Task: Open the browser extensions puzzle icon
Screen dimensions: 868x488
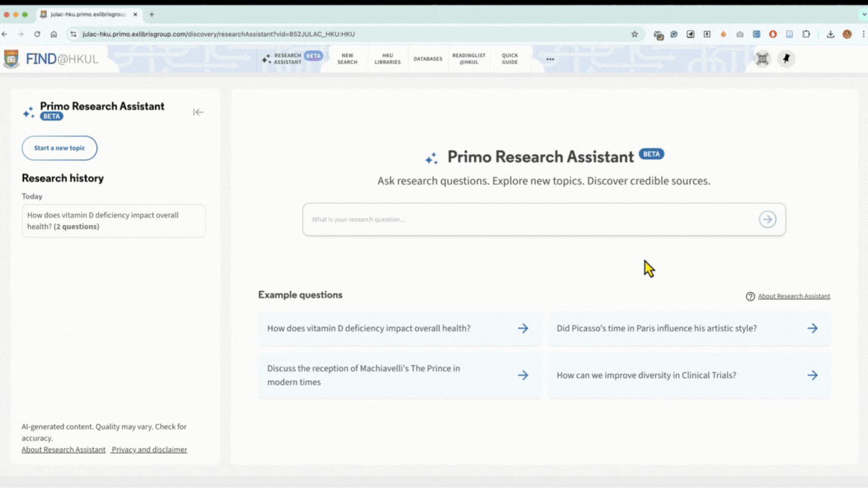Action: pos(806,34)
